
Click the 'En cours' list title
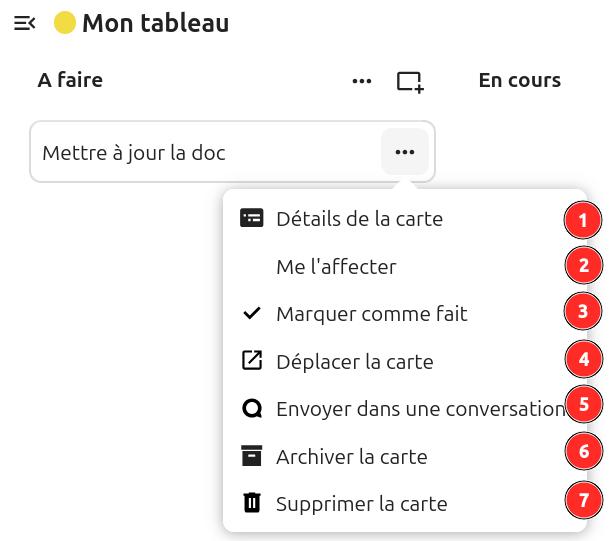tap(519, 80)
